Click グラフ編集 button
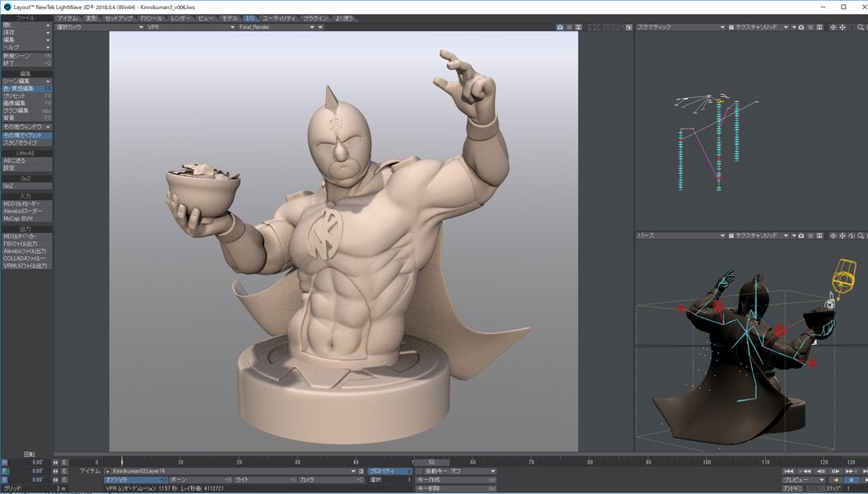 (x=26, y=110)
